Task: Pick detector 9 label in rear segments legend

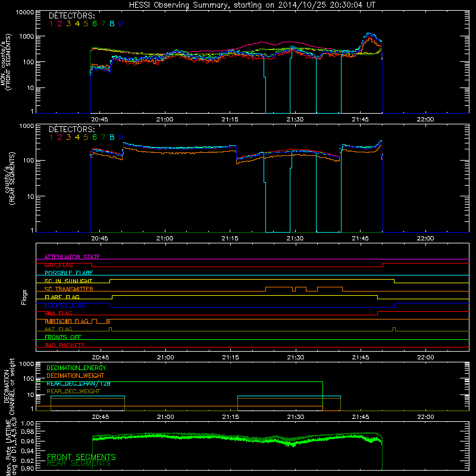Action: coord(121,137)
